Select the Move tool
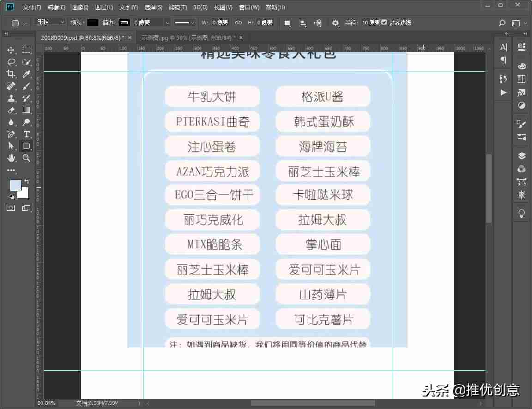This screenshot has height=409, width=532. click(11, 50)
